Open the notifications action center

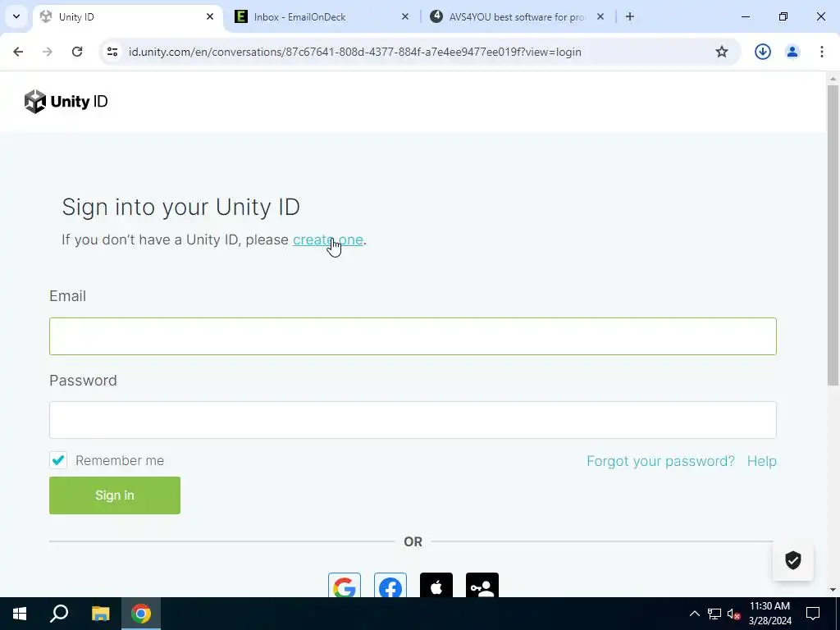(813, 614)
